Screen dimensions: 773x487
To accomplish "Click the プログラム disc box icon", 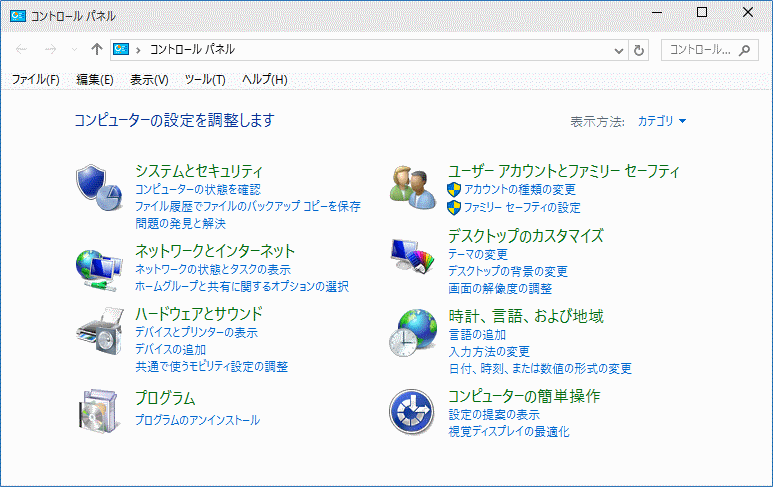I will click(99, 411).
